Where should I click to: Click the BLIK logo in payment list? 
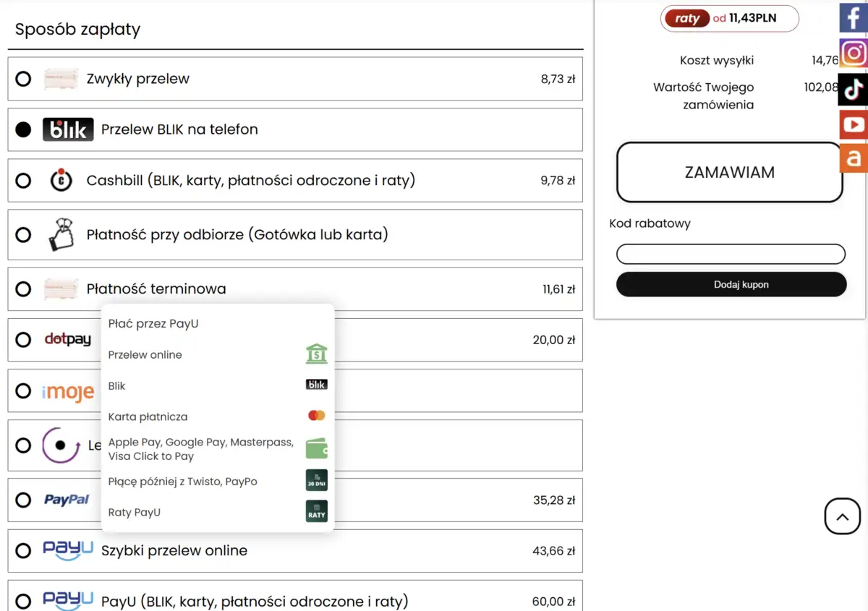coord(68,129)
